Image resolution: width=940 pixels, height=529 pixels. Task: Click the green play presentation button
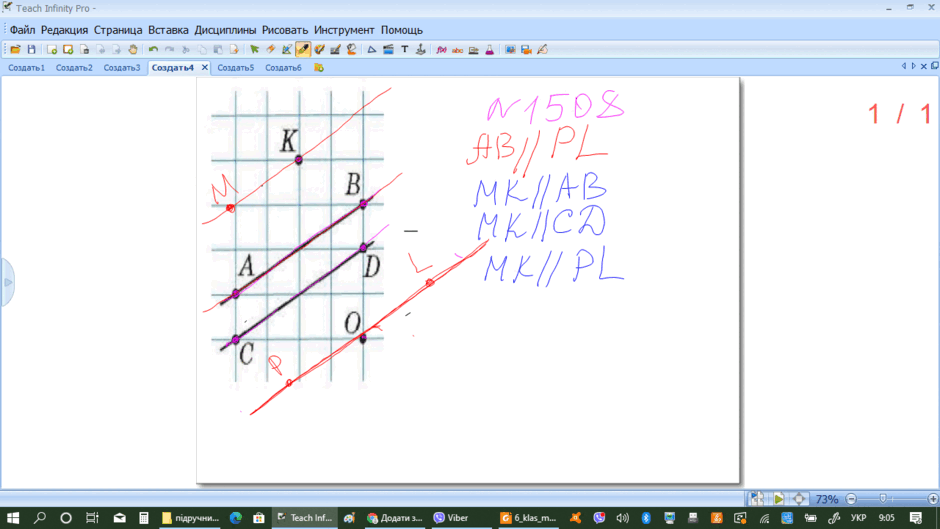coord(778,498)
